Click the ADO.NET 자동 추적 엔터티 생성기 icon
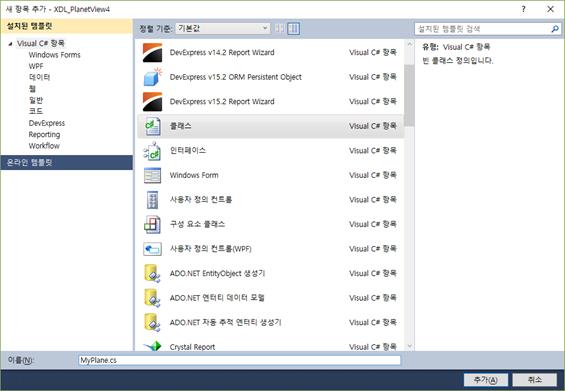The image size is (565, 391). point(152,322)
